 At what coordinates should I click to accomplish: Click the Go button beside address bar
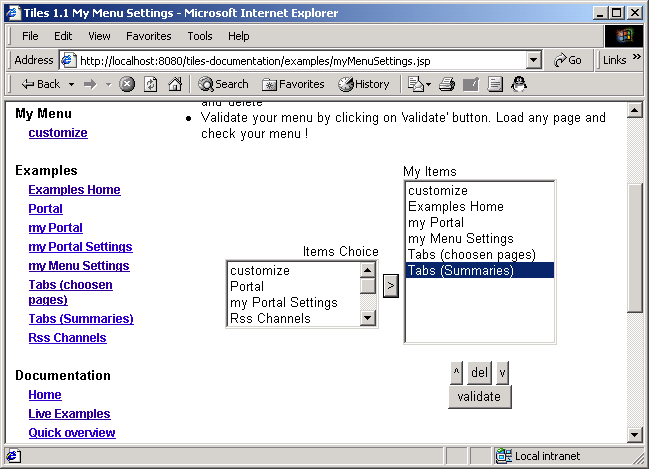[567, 60]
